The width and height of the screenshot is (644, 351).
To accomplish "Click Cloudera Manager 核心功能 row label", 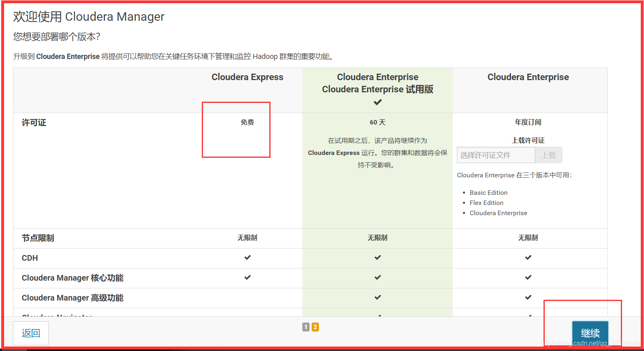I will coord(72,278).
